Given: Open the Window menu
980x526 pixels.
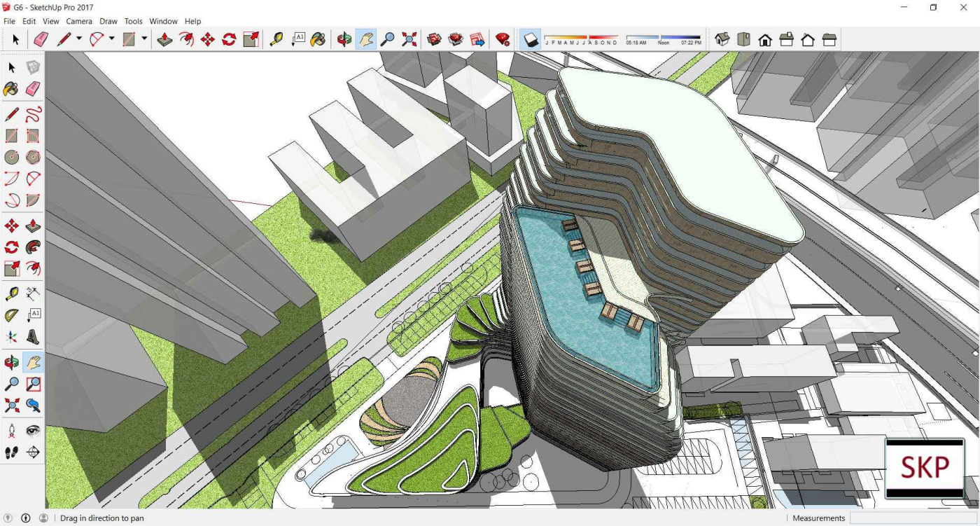Looking at the screenshot, I should (x=163, y=22).
